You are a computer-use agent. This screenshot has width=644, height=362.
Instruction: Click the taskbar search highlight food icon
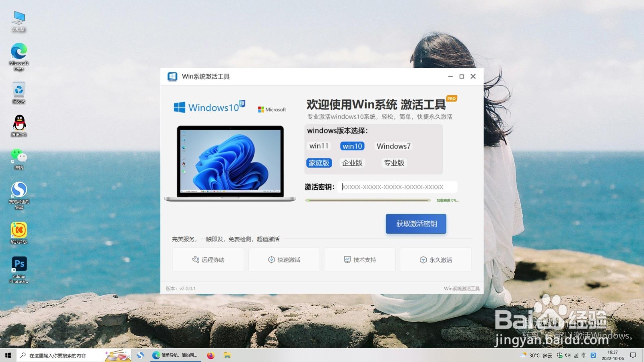pyautogui.click(x=118, y=355)
